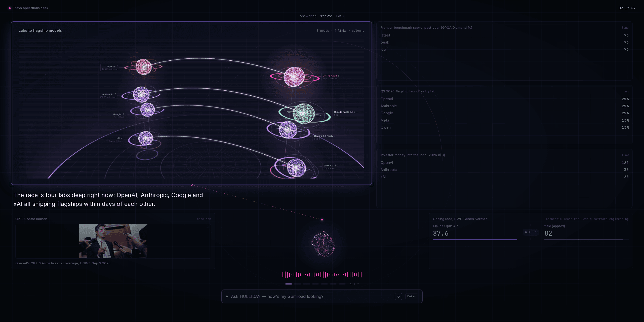Click the 'ring' chart-type tag on launches panel
The image size is (644, 322).
625,91
